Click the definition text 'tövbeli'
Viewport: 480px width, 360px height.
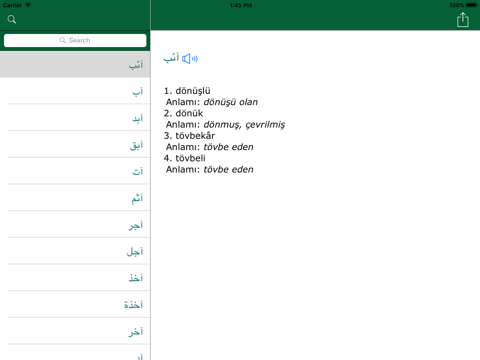point(191,158)
